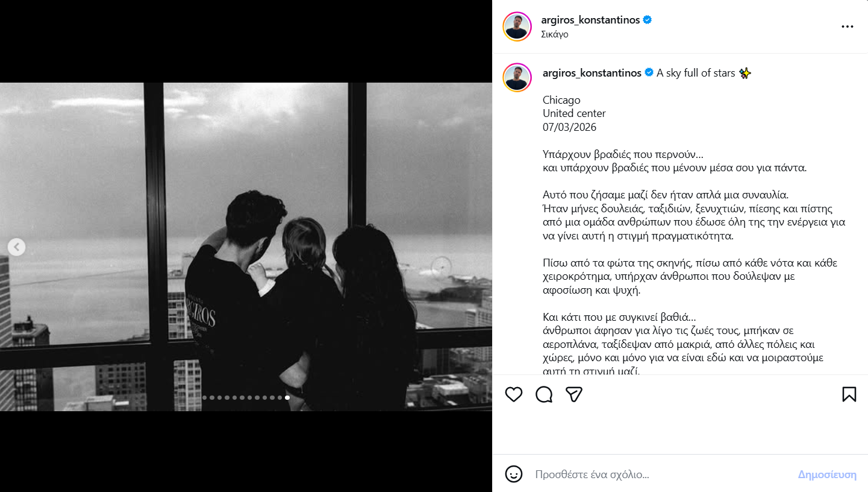Open the three-dot more options menu

(x=848, y=27)
